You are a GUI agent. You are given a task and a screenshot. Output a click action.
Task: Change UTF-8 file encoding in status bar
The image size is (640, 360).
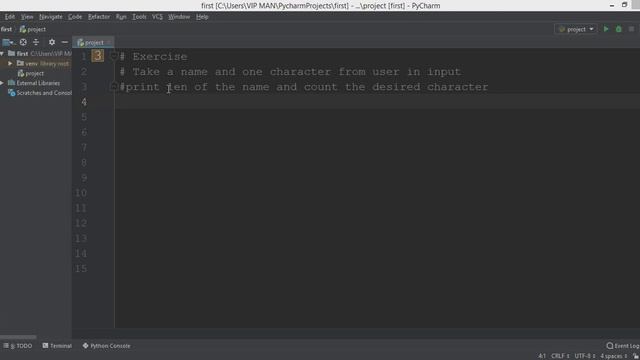(584, 356)
